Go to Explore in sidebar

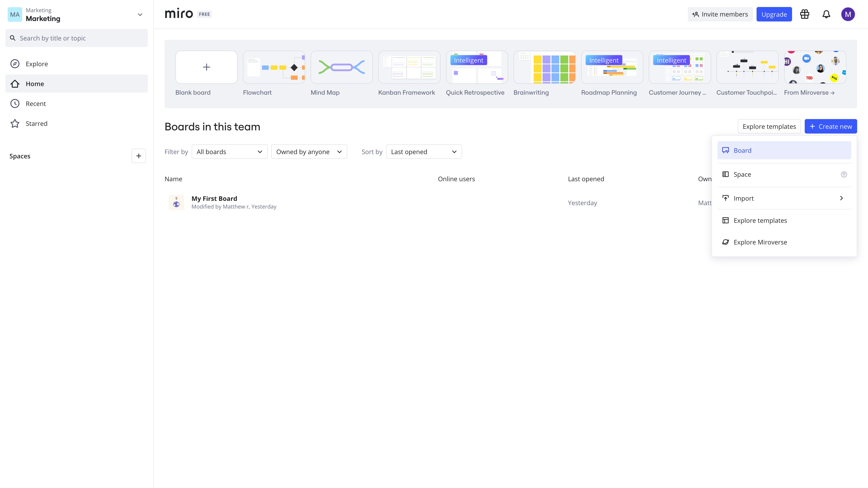76,64
